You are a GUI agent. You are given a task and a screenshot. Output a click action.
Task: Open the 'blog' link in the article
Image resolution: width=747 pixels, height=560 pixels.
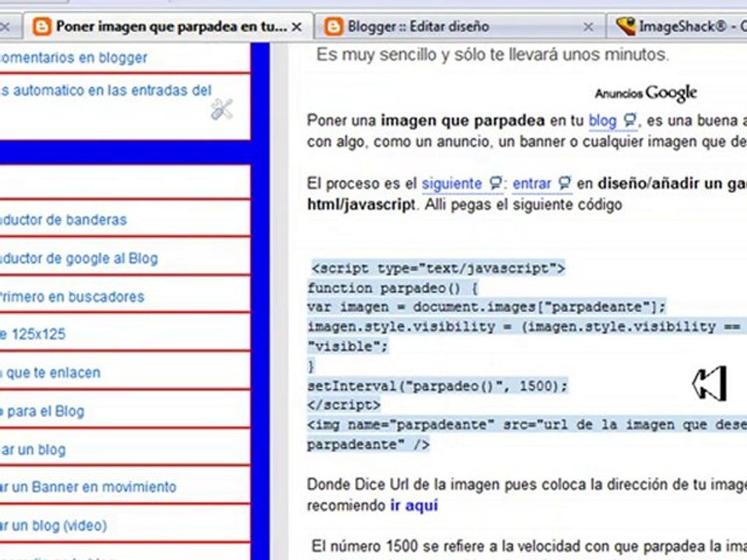tap(602, 121)
